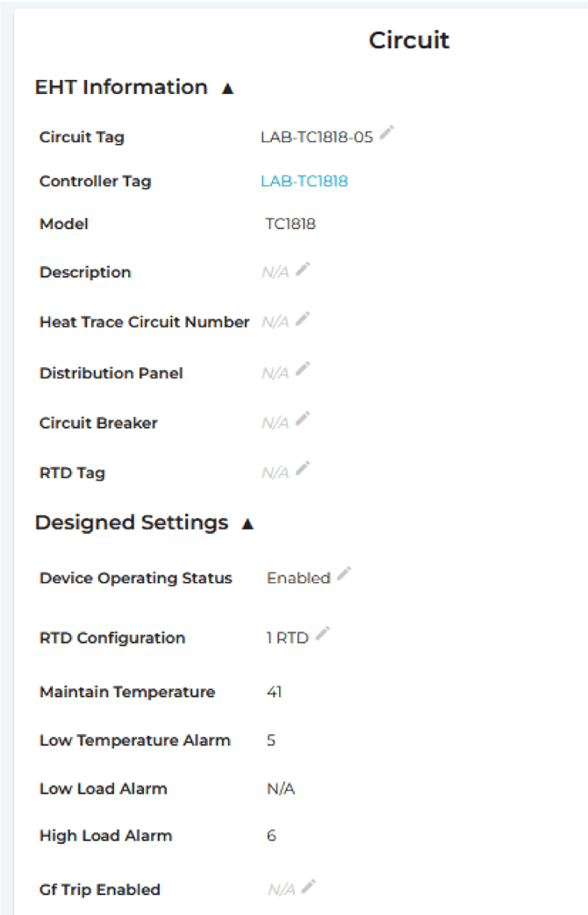
Task: Click the Low Temperature Alarm value 5
Action: [271, 741]
